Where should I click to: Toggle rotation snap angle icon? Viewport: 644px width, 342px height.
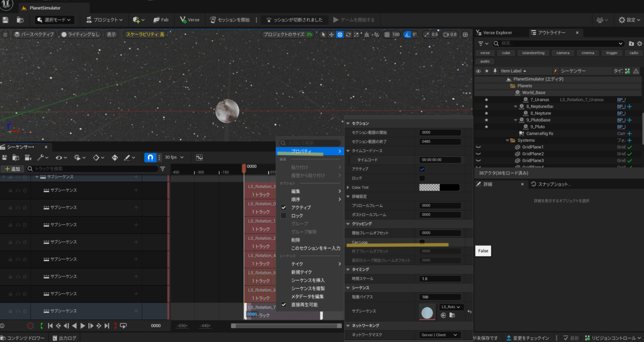(407, 34)
